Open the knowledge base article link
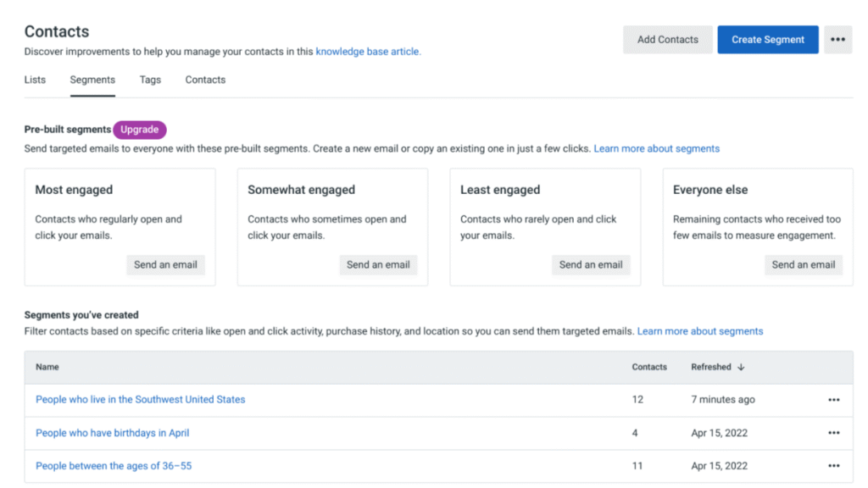 (x=368, y=52)
